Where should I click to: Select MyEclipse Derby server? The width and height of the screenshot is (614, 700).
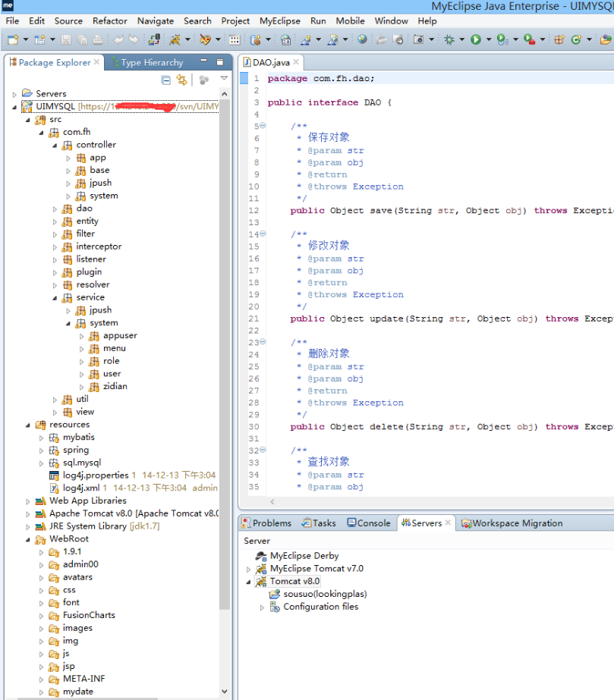pyautogui.click(x=304, y=556)
